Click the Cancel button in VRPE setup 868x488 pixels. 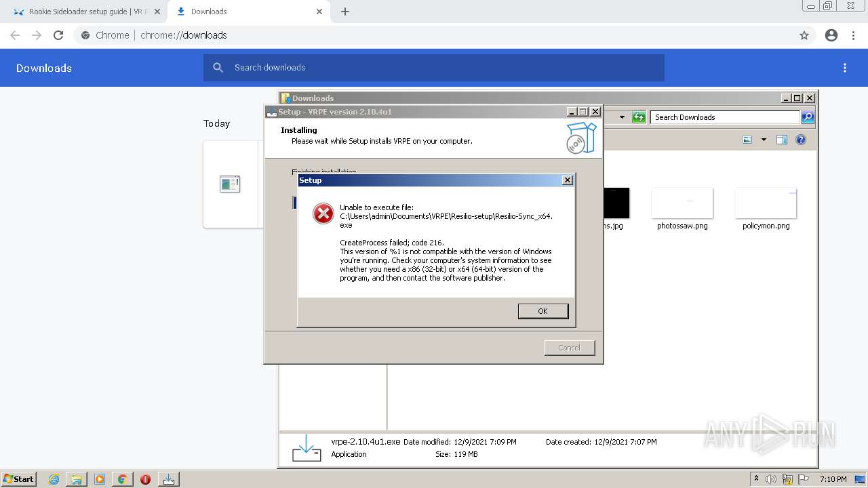[569, 348]
